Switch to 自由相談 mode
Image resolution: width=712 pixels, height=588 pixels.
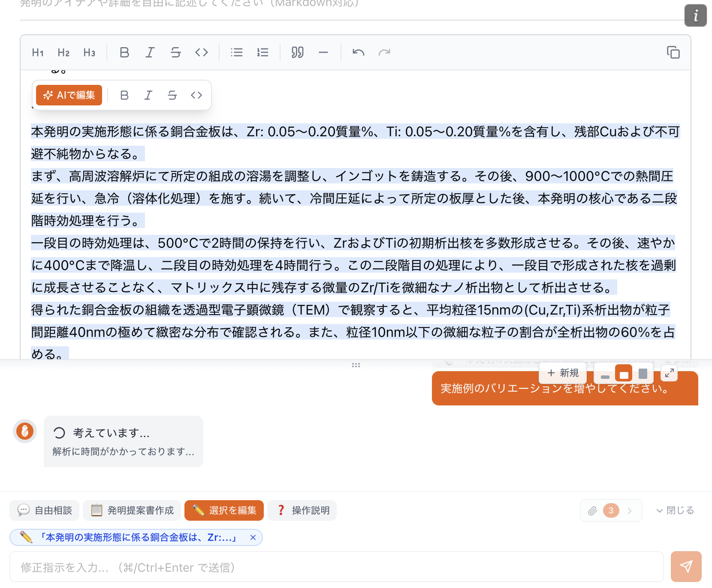[x=45, y=510]
